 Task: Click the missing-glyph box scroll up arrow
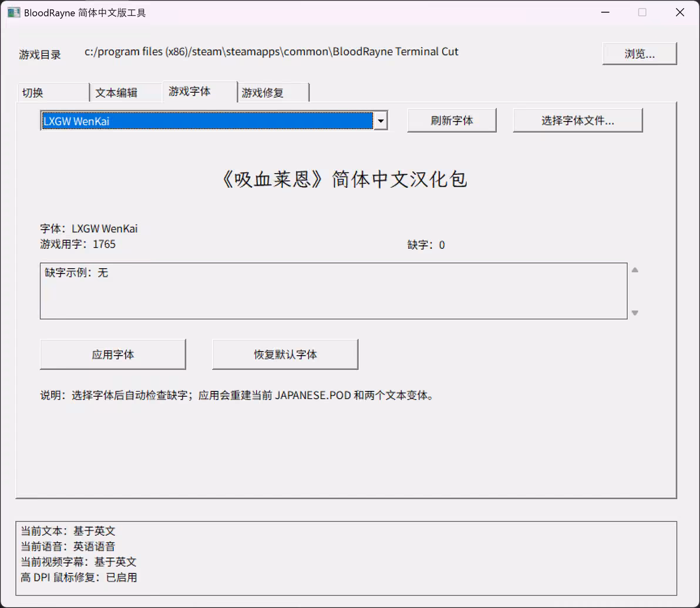[x=635, y=270]
